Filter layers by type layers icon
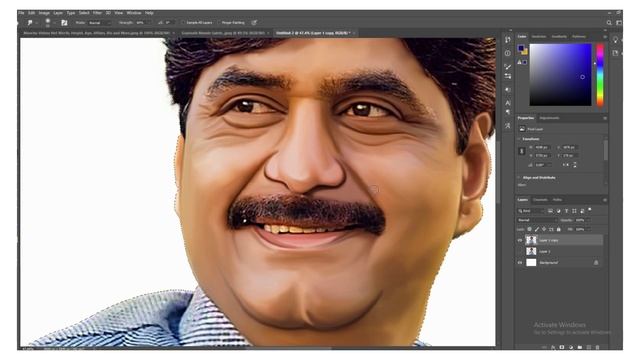 567,211
